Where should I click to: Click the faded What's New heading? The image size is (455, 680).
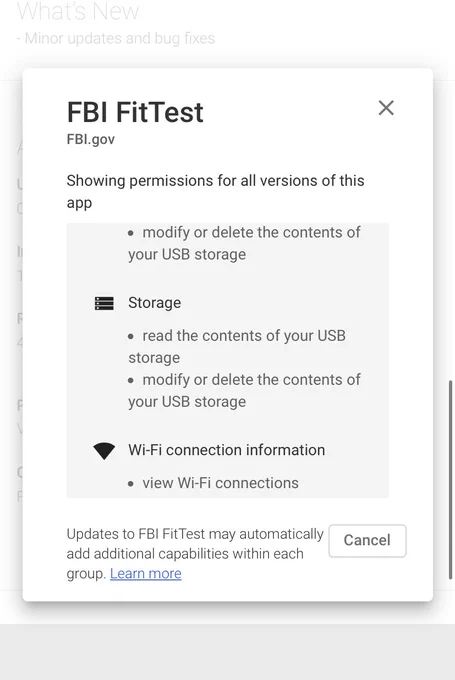coord(78,12)
